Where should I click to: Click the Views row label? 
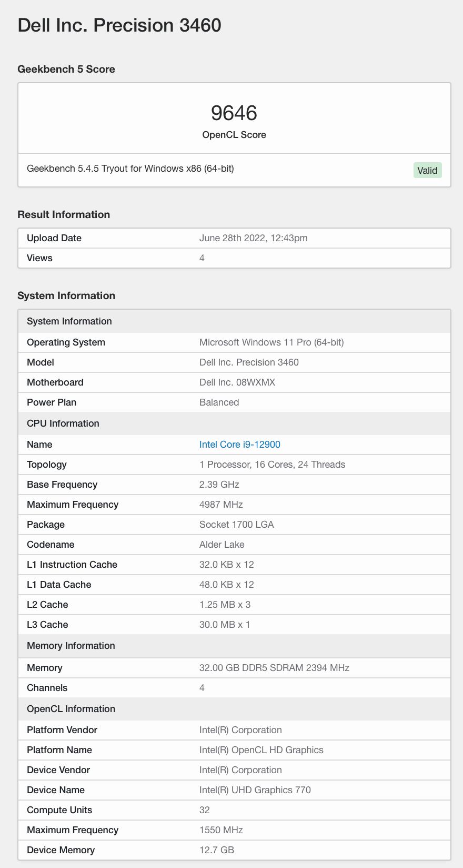tap(39, 258)
